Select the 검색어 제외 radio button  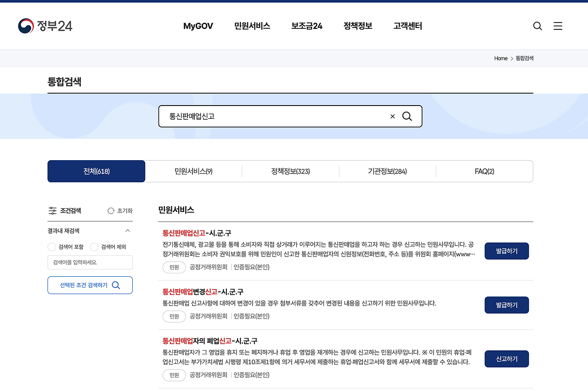click(x=94, y=246)
